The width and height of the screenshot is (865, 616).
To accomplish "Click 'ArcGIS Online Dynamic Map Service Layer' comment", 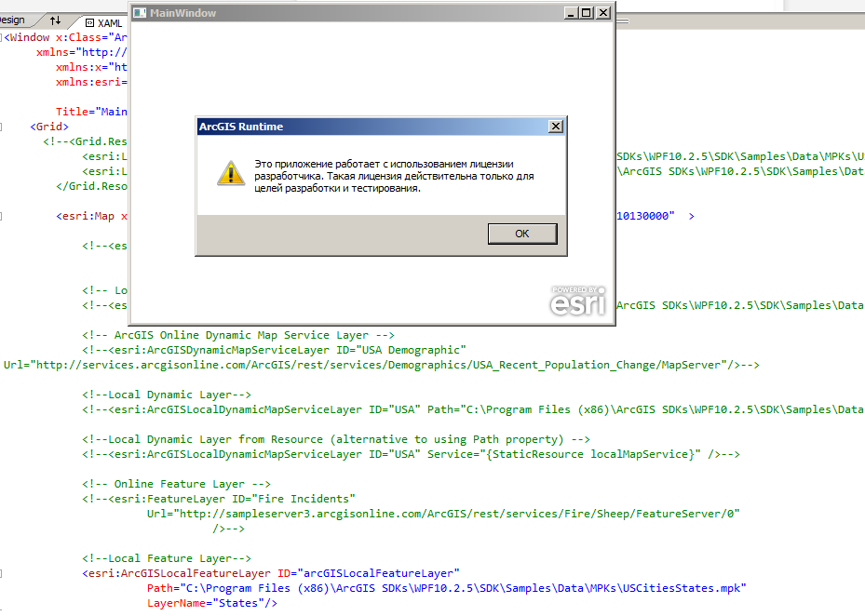I will tap(238, 335).
